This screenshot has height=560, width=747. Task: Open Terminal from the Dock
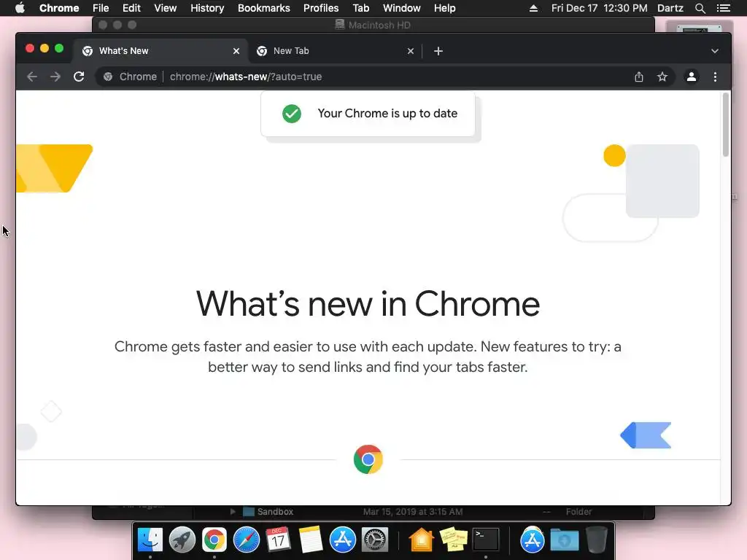(485, 540)
